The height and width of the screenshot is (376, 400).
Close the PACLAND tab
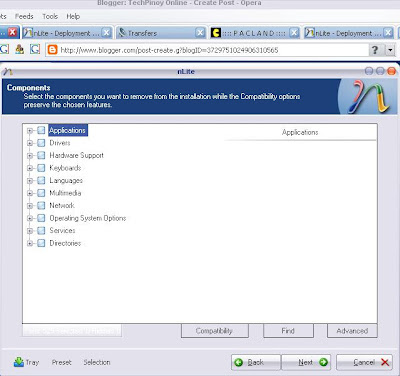[x=294, y=33]
